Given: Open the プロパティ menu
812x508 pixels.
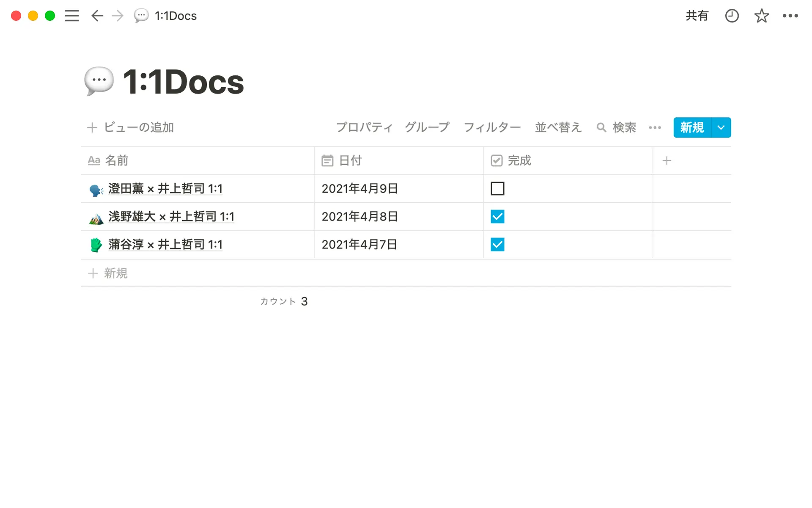Looking at the screenshot, I should click(365, 127).
